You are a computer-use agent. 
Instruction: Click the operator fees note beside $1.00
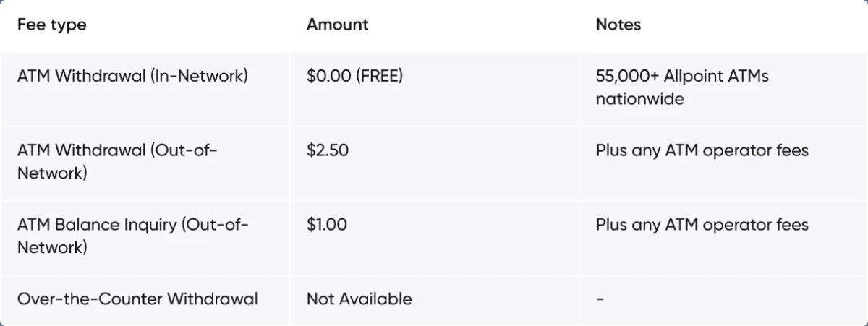[702, 225]
